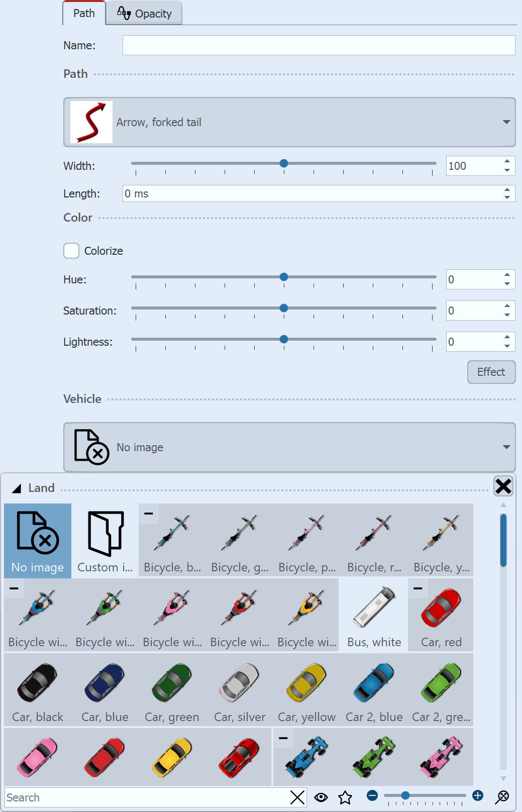Select the pink racing car icon
Viewport: 522px width, 812px height.
441,757
